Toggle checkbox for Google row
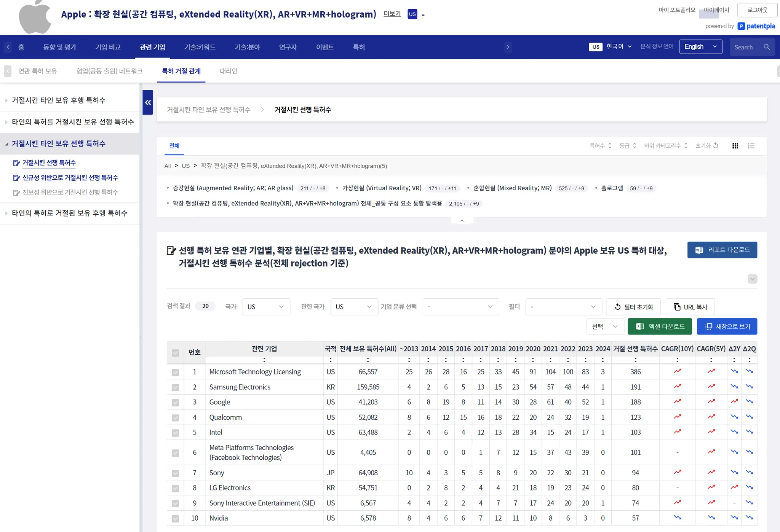780x532 pixels. pyautogui.click(x=175, y=403)
